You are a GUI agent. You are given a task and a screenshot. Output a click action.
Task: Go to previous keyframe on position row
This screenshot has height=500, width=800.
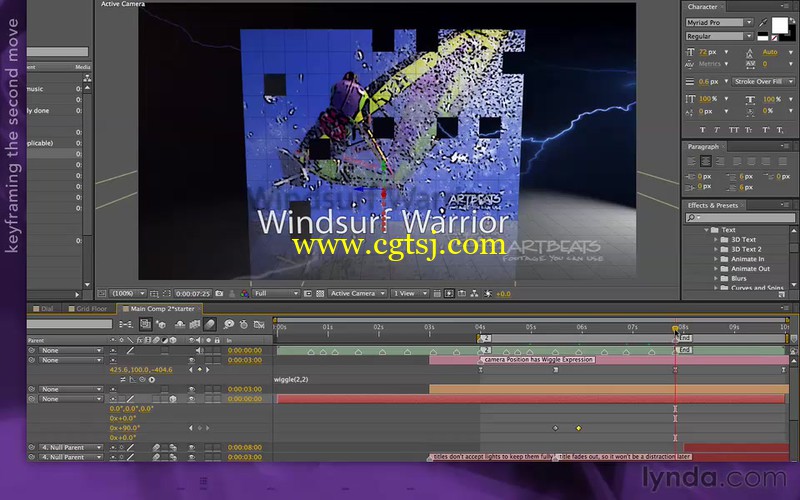click(191, 370)
